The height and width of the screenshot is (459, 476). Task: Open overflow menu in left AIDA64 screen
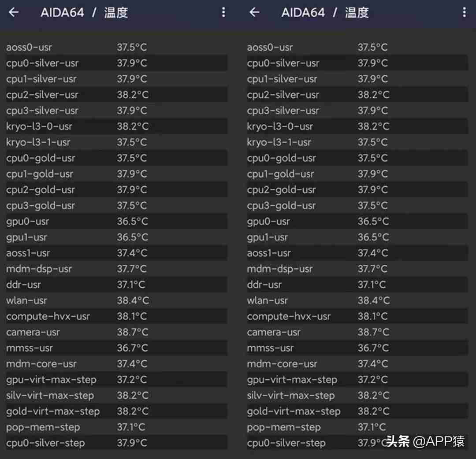tap(223, 12)
